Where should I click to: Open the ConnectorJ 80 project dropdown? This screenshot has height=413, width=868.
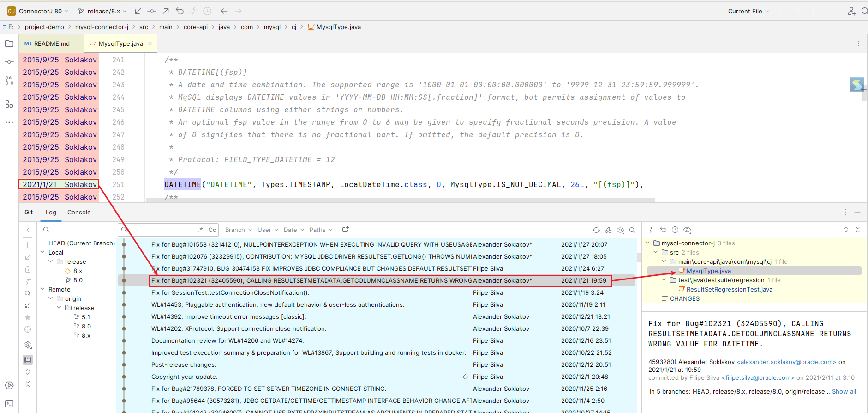pos(38,11)
